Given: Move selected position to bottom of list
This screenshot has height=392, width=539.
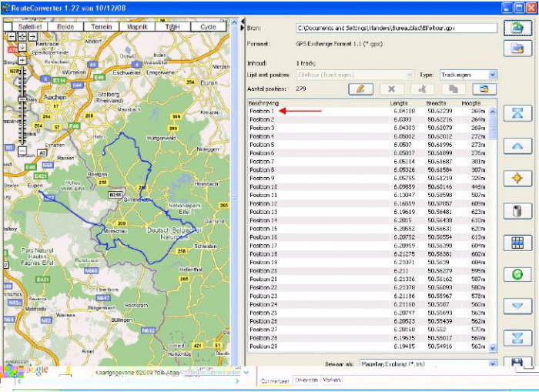Looking at the screenshot, I should click(517, 338).
